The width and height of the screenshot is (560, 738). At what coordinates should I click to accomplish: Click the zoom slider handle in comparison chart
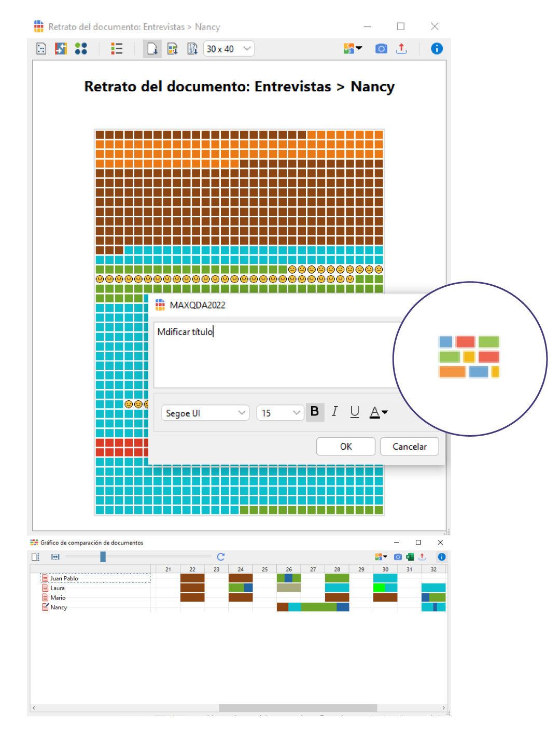coord(103,556)
